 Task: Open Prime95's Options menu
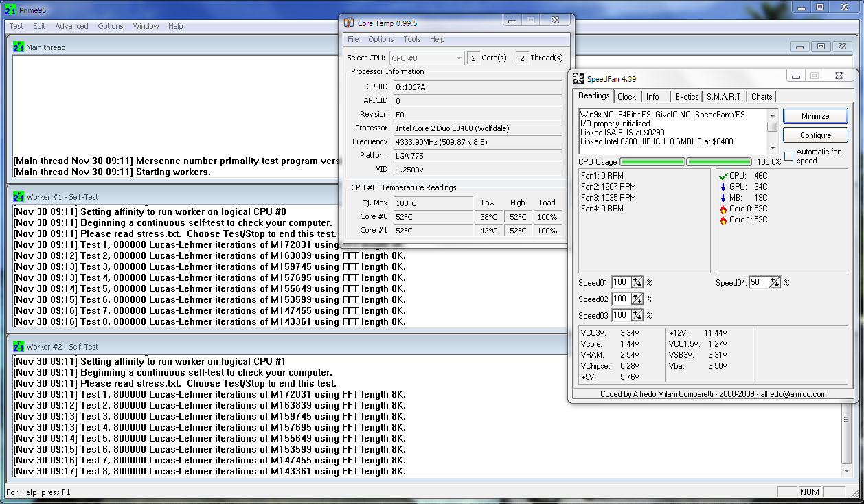coord(111,26)
